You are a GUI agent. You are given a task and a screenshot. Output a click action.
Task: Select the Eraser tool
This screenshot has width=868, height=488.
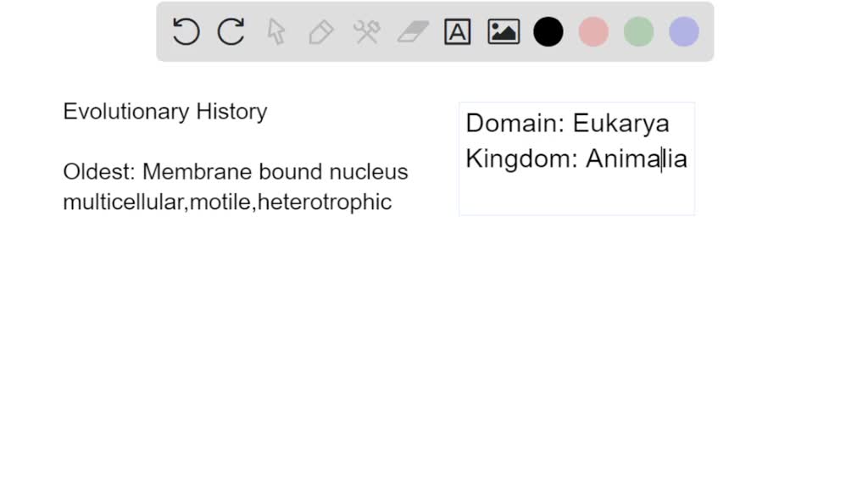tap(412, 31)
